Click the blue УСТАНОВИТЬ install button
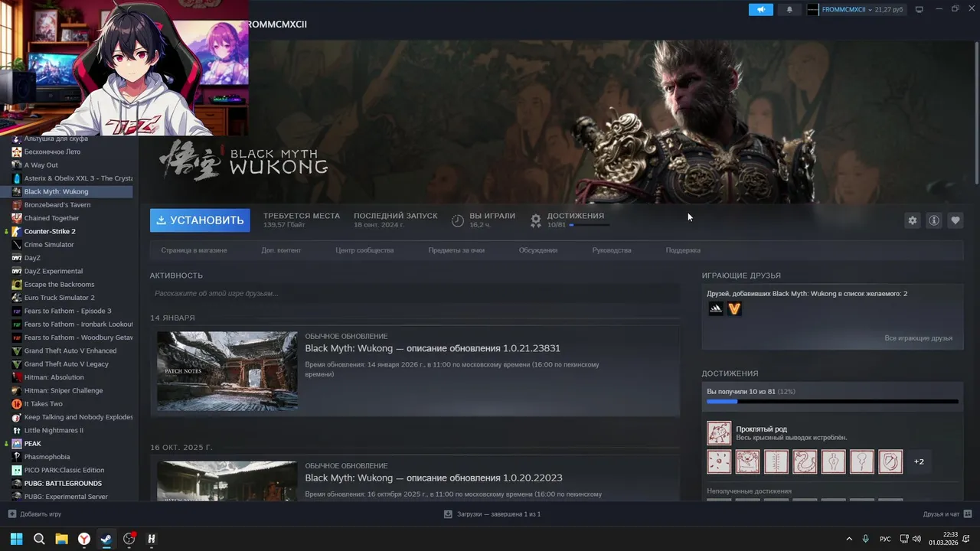 (200, 220)
